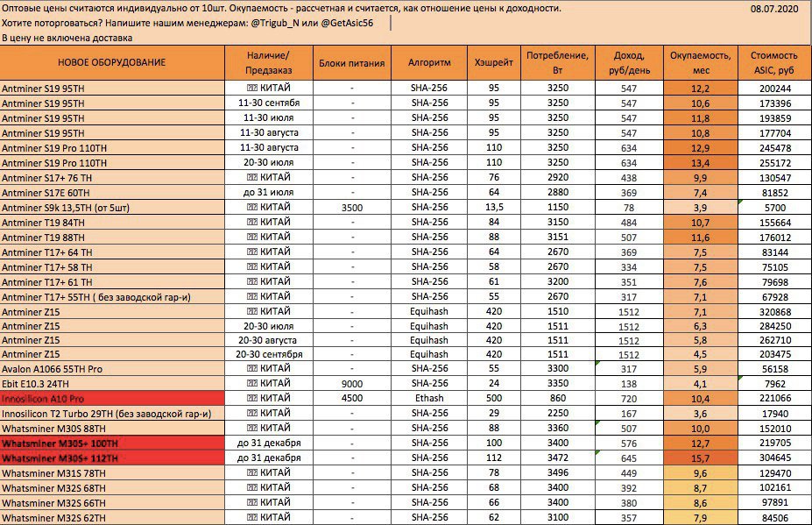Click income cell 645
This screenshot has height=525, width=812.
[629, 458]
